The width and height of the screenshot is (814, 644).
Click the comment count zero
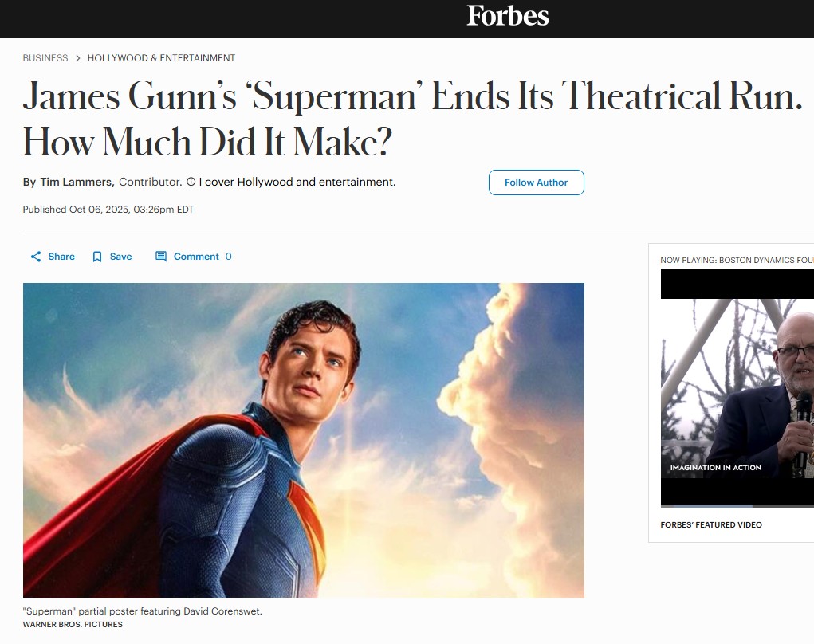tap(229, 257)
